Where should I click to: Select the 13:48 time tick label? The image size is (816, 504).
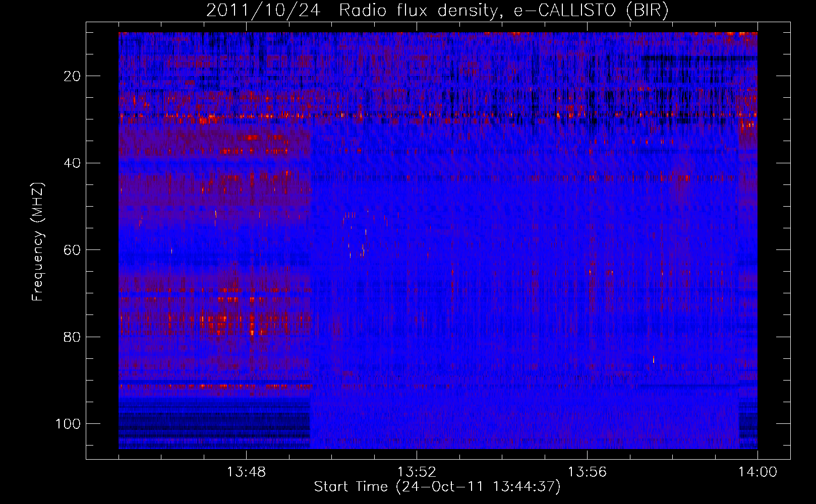(x=246, y=472)
